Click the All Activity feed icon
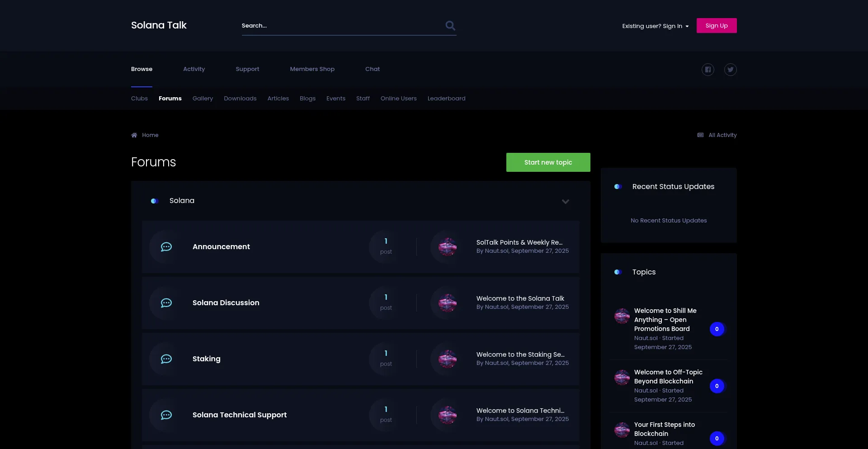The image size is (868, 449). 700,135
